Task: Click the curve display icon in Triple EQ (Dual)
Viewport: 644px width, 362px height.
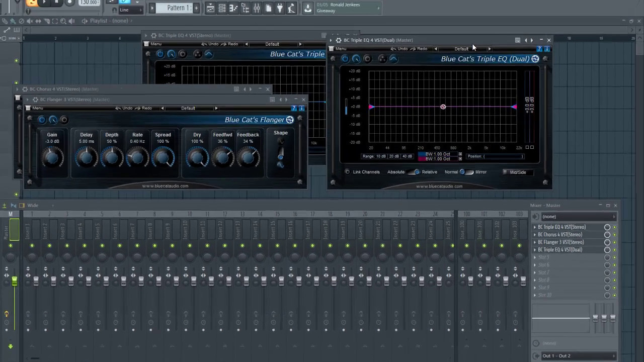Action: 393,59
